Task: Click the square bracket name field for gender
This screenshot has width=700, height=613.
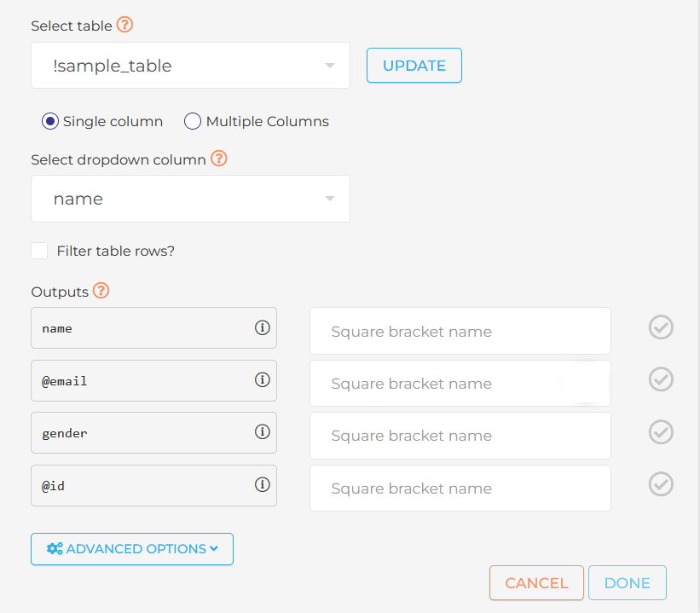Action: tap(460, 436)
